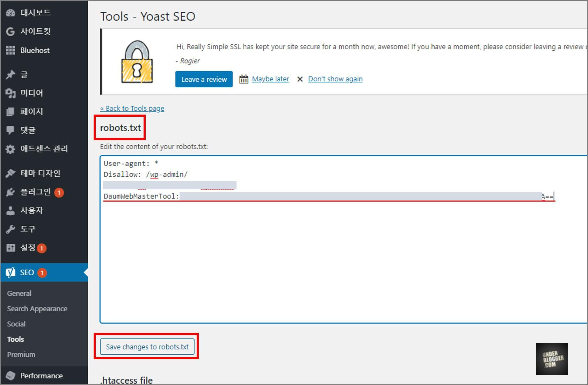
Task: Click the Site Kit G icon
Action: pyautogui.click(x=10, y=32)
